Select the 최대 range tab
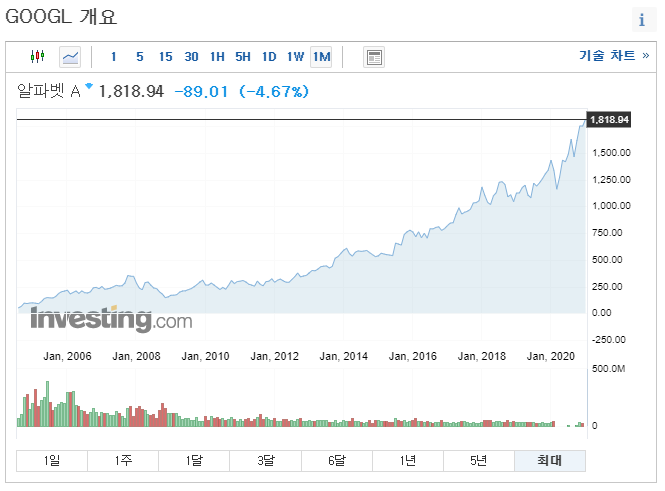 (x=549, y=461)
